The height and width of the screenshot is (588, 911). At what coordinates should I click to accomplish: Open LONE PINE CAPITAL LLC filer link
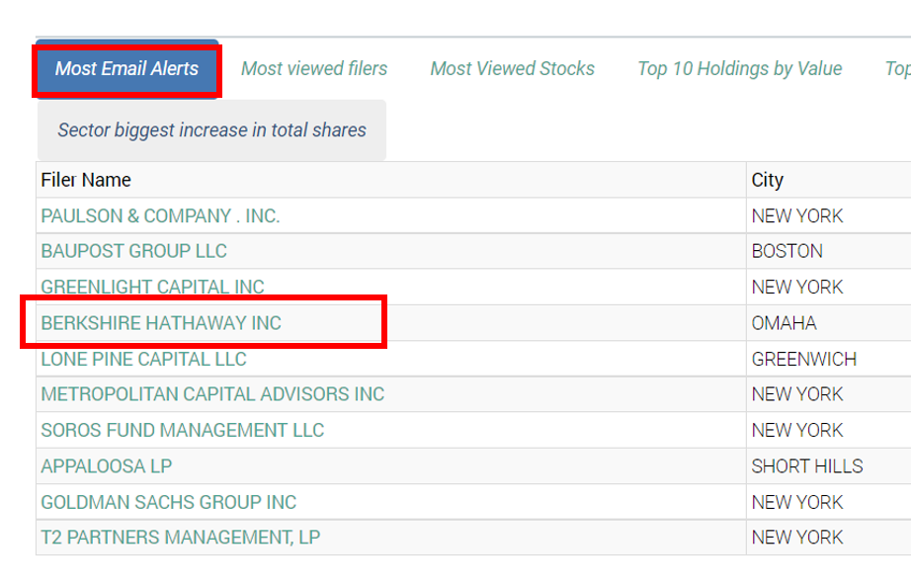[x=143, y=359]
